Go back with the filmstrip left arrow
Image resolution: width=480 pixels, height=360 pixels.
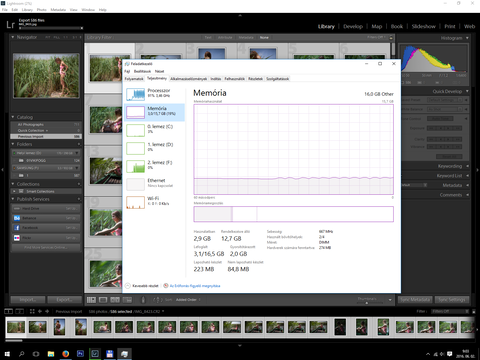tap(40, 311)
